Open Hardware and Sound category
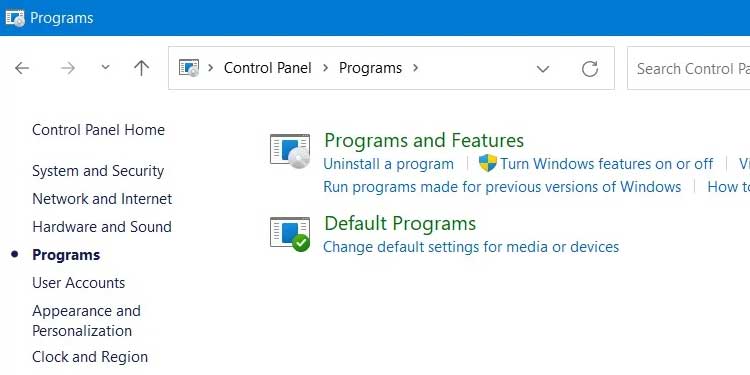Image resolution: width=750 pixels, height=375 pixels. coord(102,226)
